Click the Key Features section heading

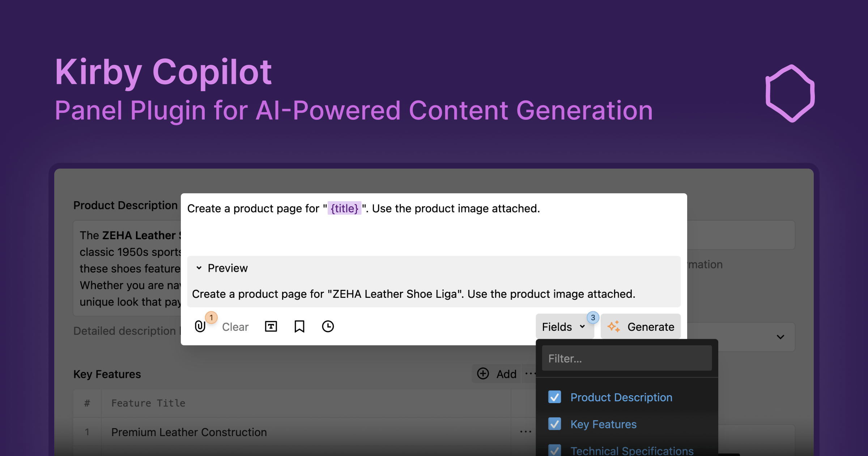click(107, 374)
